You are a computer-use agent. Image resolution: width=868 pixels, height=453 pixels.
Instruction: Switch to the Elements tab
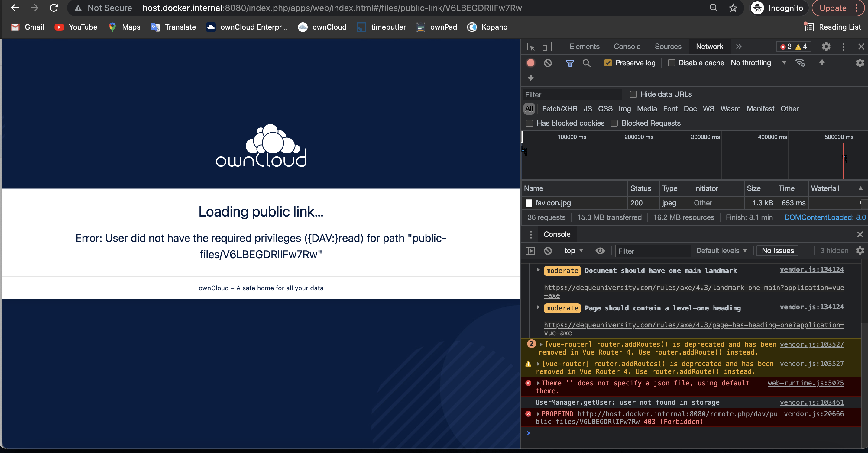[584, 47]
